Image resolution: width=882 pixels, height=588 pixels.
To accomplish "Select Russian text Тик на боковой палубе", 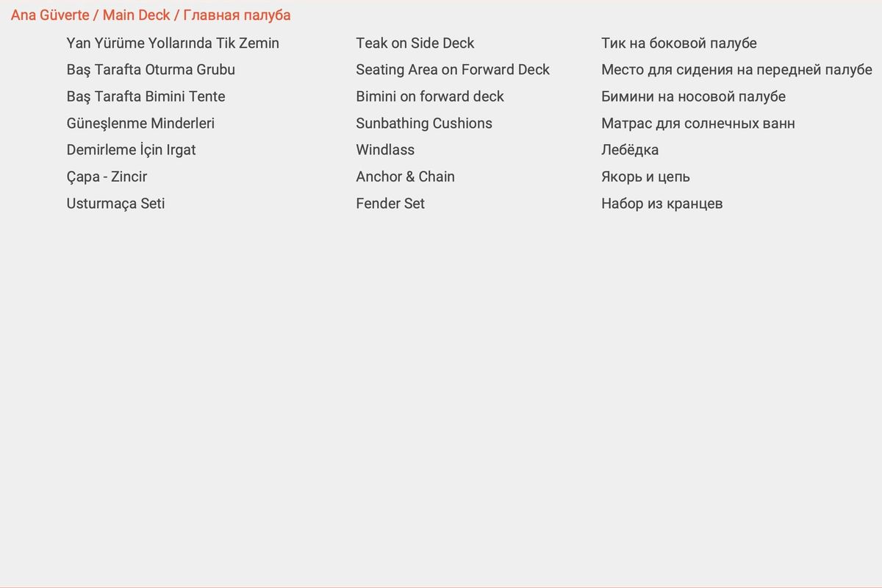I will [678, 43].
